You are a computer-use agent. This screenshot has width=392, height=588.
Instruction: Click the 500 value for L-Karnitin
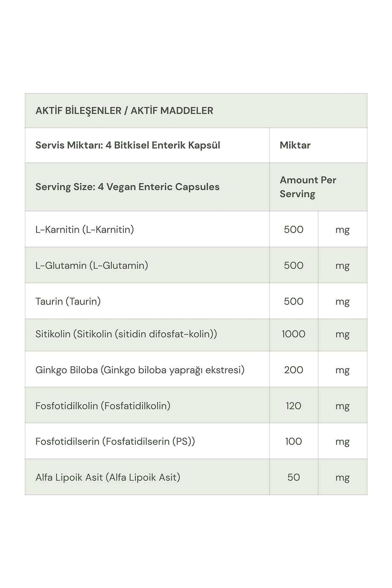(293, 229)
